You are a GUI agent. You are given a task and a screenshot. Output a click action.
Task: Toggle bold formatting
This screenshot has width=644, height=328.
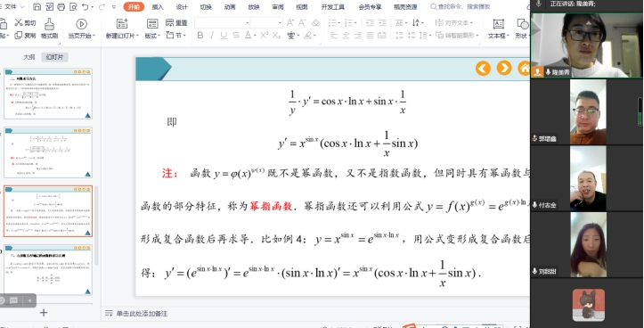[200, 36]
